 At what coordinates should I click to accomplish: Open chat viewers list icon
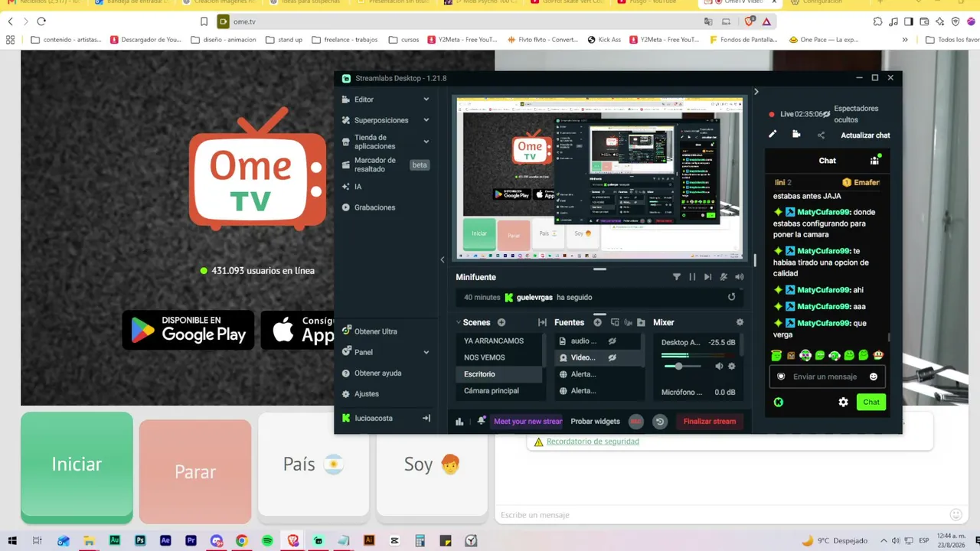[874, 160]
